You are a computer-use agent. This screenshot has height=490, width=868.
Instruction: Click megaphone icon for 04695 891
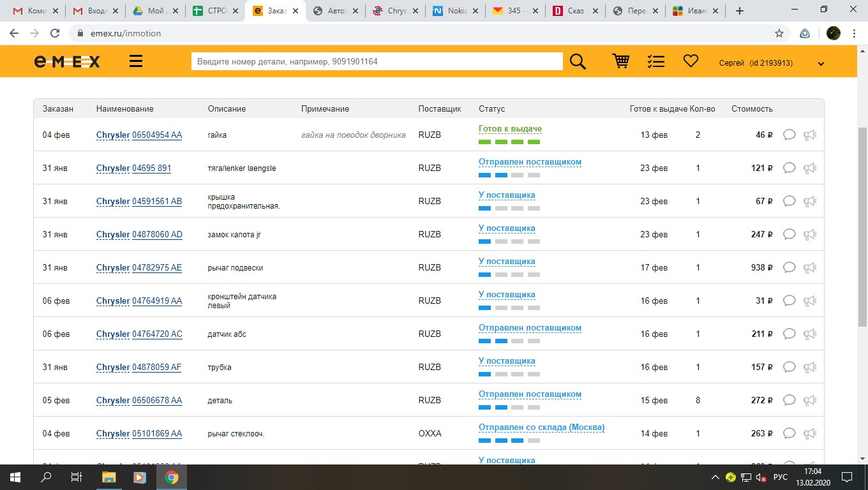(810, 168)
